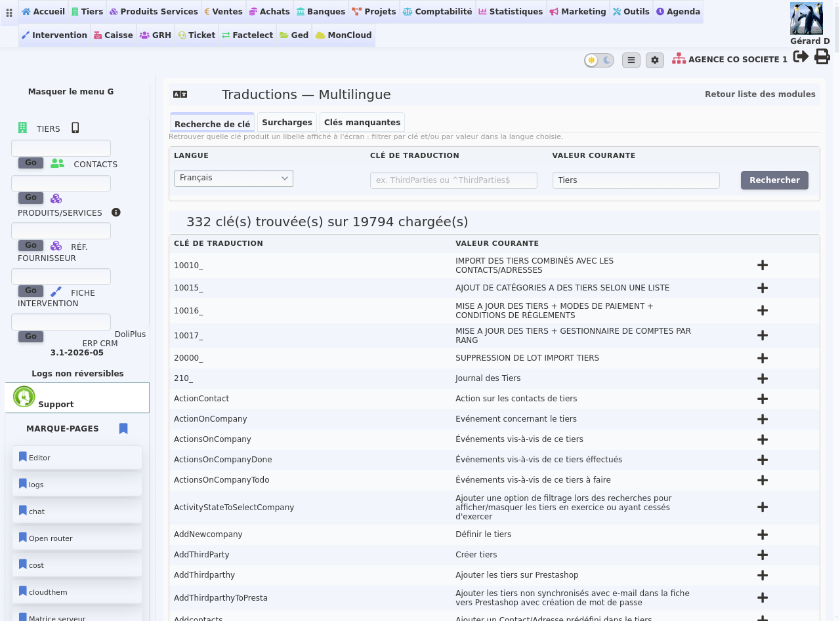Click the mobile phone icon beside TIERS

[75, 128]
